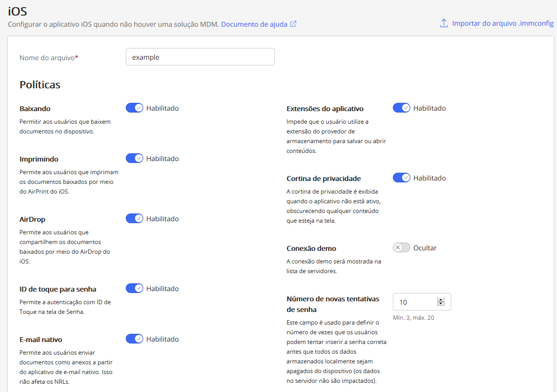This screenshot has height=392, width=557.
Task: Turn off the Imprimindo toggle
Action: [135, 159]
